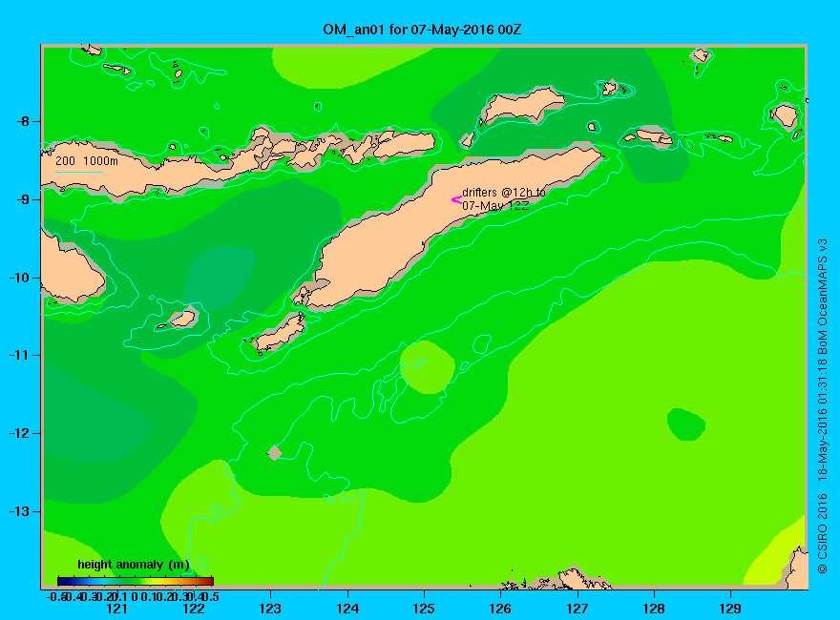Click longitude label 125 on x-axis
840x620 pixels.
pyautogui.click(x=424, y=609)
